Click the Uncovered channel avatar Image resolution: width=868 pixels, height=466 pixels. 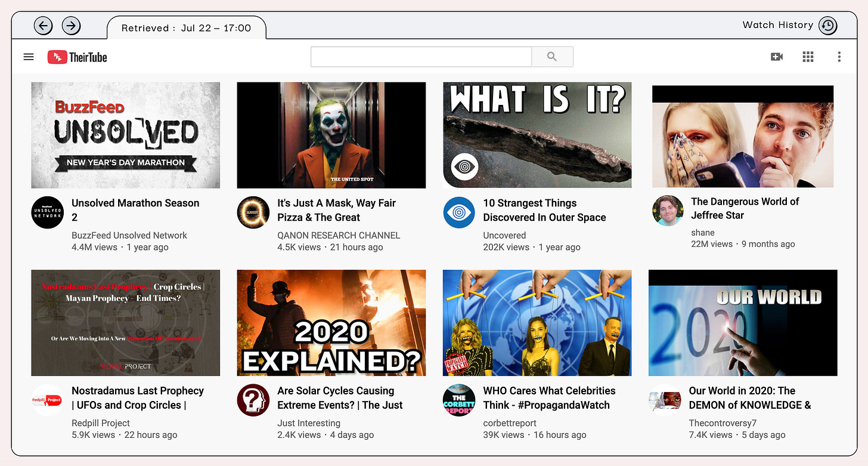coord(459,212)
